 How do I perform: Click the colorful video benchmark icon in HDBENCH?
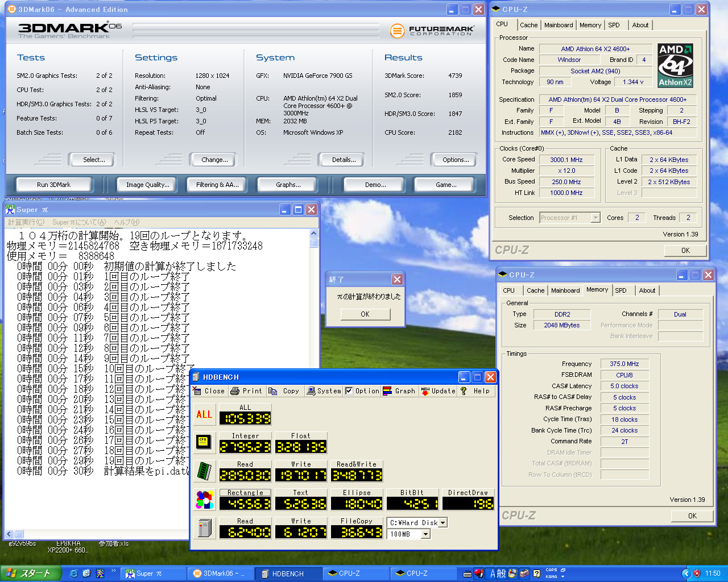click(204, 500)
